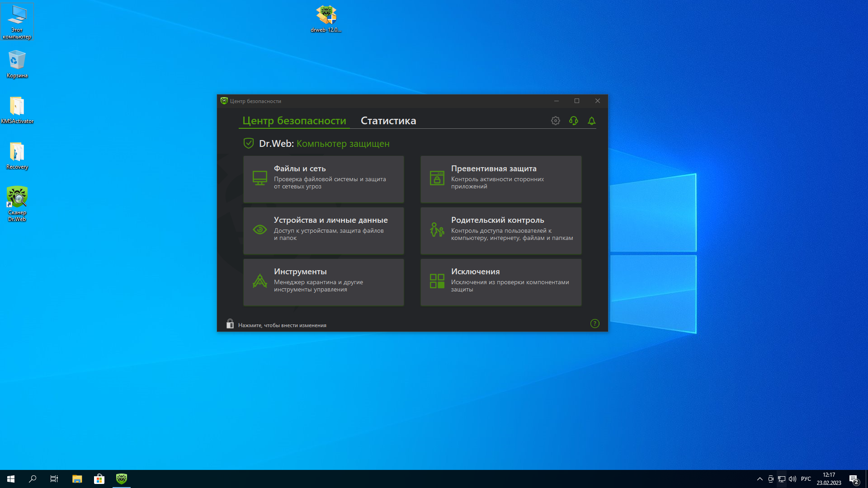Switch to Статистика tab
Screen dimensions: 868x488
(388, 121)
